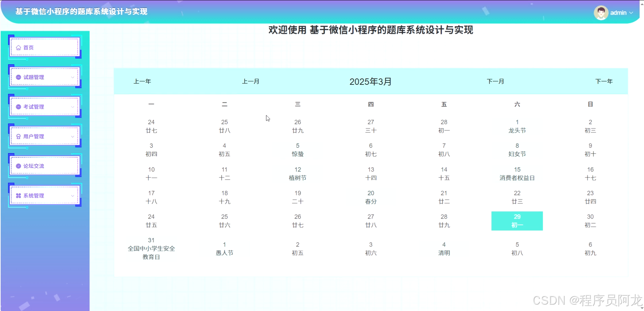
Task: Select April 1 愚人节
Action: 224,249
